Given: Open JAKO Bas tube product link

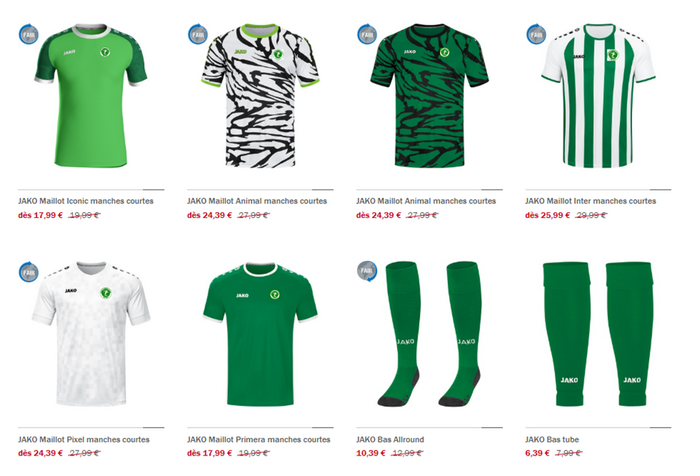Looking at the screenshot, I should coord(552,439).
